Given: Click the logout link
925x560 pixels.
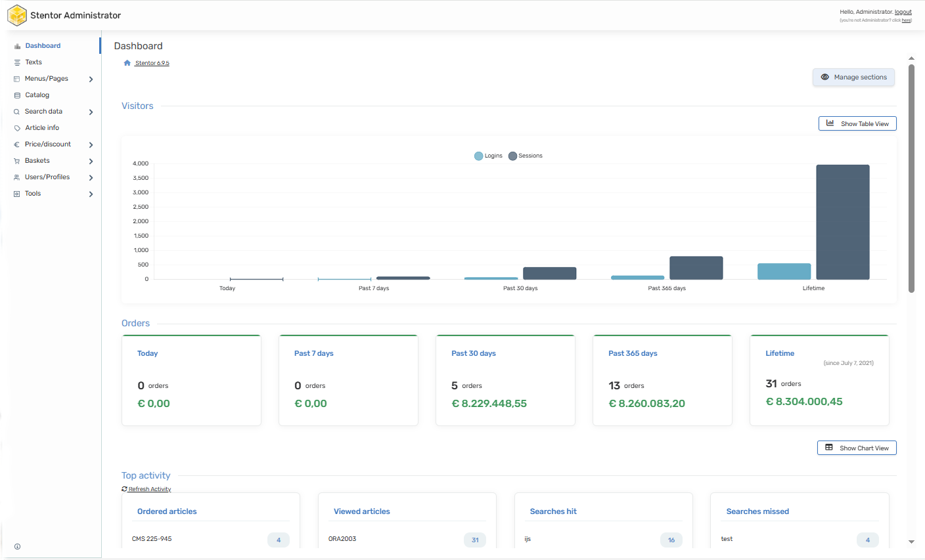Looking at the screenshot, I should (x=903, y=12).
